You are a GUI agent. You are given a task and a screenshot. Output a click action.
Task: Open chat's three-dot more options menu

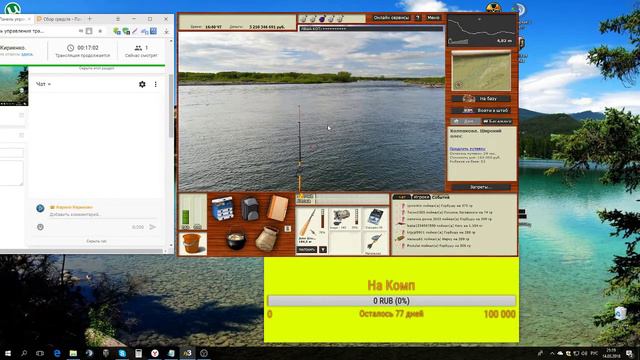pos(156,84)
